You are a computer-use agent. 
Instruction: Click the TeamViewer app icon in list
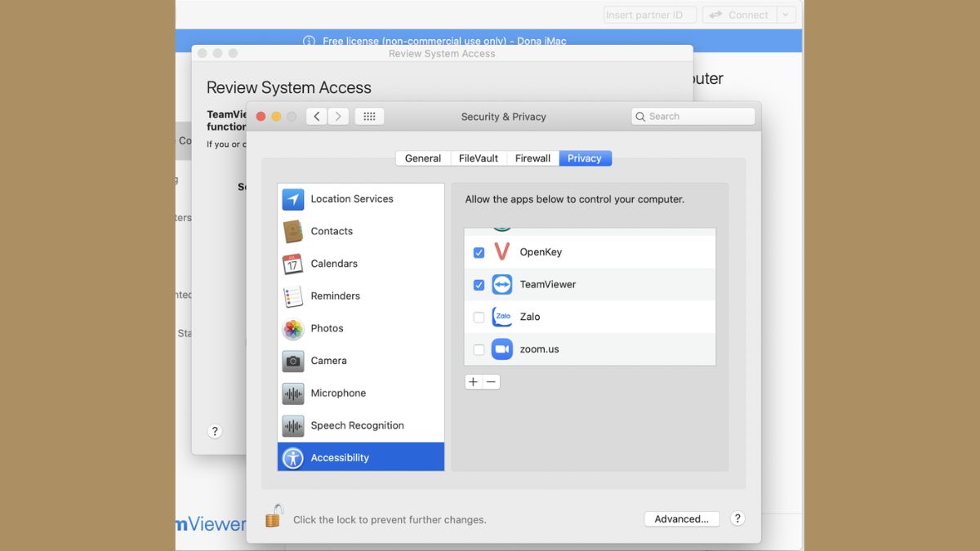tap(502, 284)
